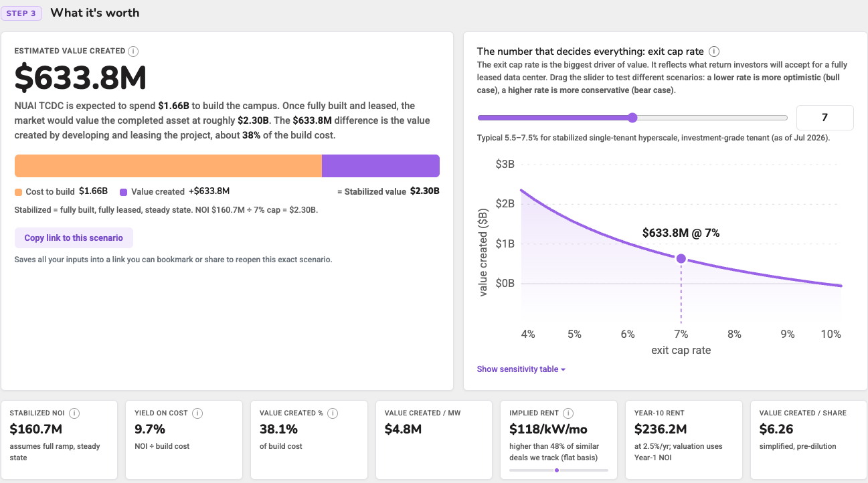Click the purple point on value curve
This screenshot has height=483, width=868.
coord(681,259)
